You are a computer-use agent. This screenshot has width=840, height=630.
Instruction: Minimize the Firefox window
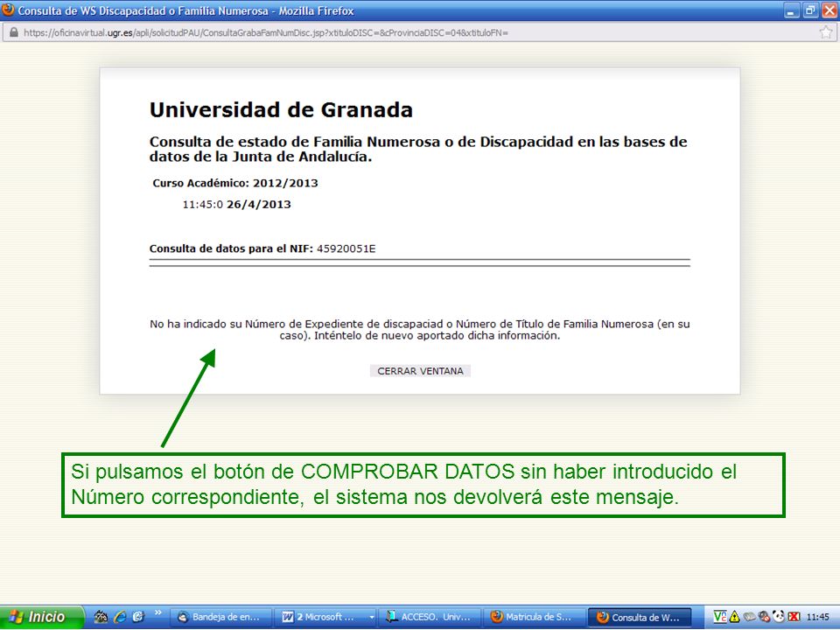[x=791, y=10]
